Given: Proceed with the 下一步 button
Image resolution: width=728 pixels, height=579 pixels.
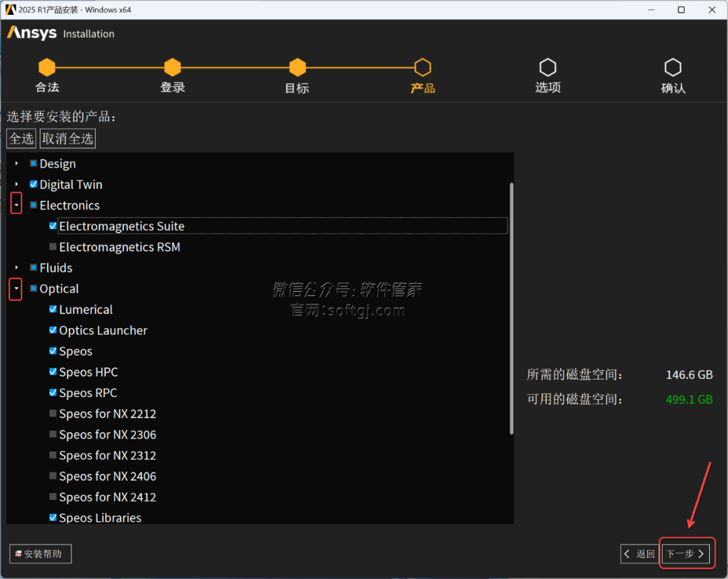Looking at the screenshot, I should click(686, 554).
